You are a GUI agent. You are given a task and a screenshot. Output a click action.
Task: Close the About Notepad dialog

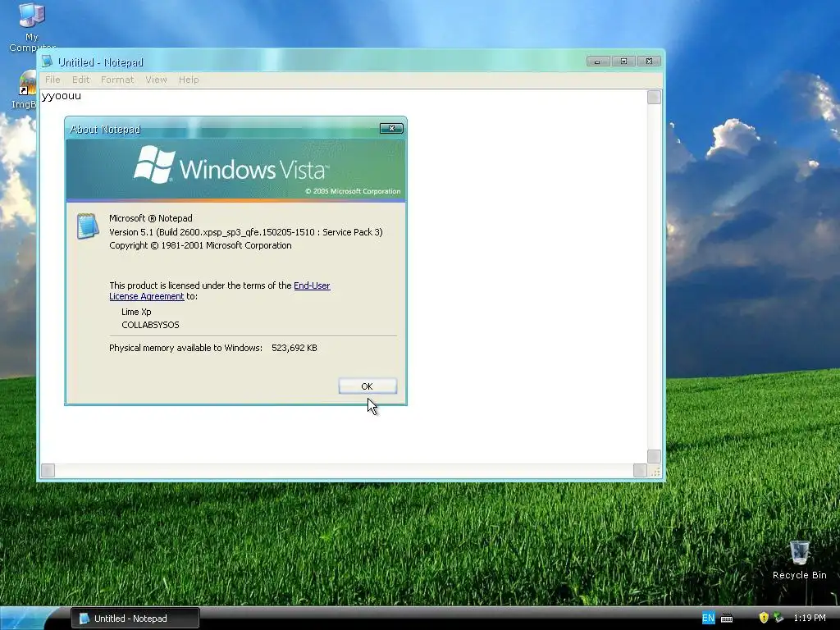click(391, 129)
